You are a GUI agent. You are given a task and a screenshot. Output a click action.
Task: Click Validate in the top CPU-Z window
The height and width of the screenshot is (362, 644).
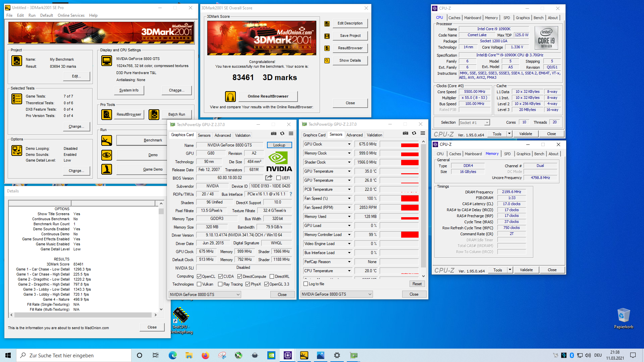[x=526, y=134]
